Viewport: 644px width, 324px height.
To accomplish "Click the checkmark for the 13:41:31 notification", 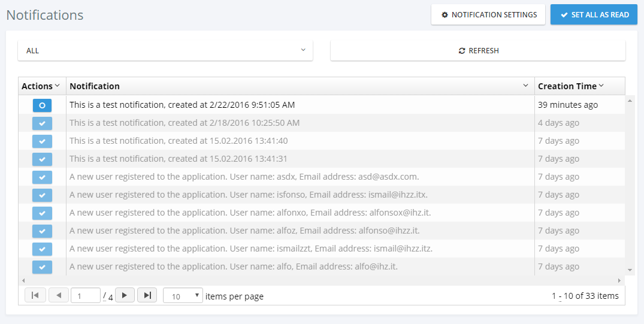I will tap(43, 159).
